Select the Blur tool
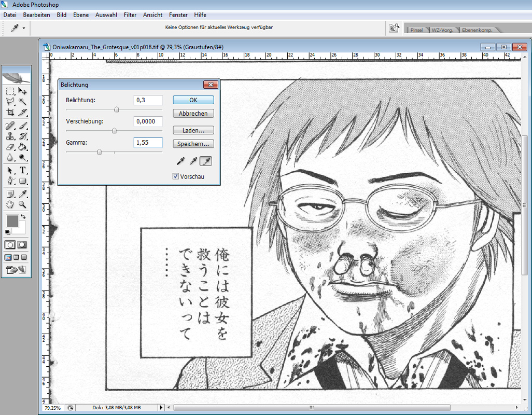Screen dimensions: 532x415 click(10, 158)
